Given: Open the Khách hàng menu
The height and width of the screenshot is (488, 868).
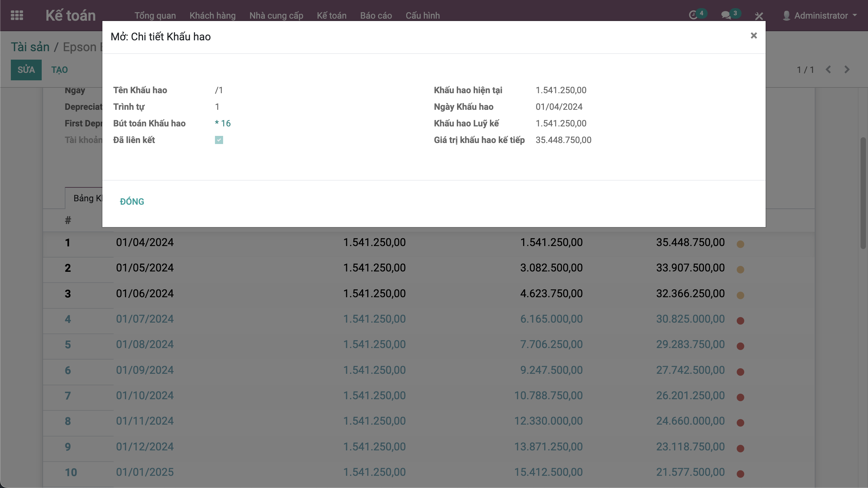Looking at the screenshot, I should pyautogui.click(x=212, y=16).
